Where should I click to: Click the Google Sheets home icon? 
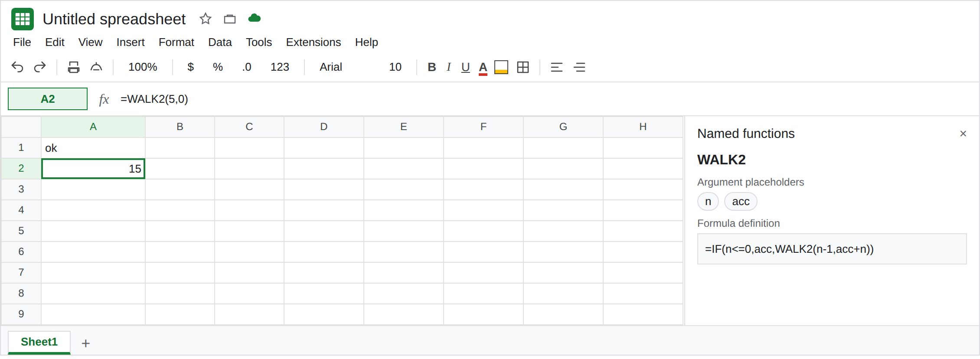[23, 19]
